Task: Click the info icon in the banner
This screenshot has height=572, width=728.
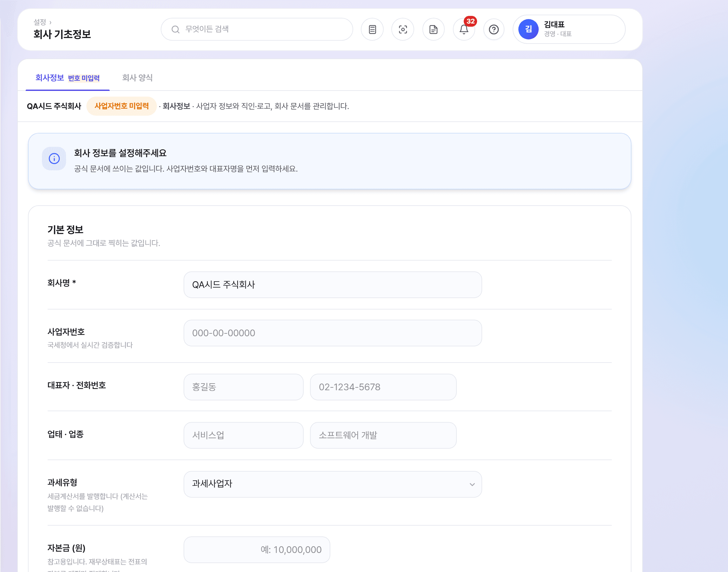Action: coord(54,158)
